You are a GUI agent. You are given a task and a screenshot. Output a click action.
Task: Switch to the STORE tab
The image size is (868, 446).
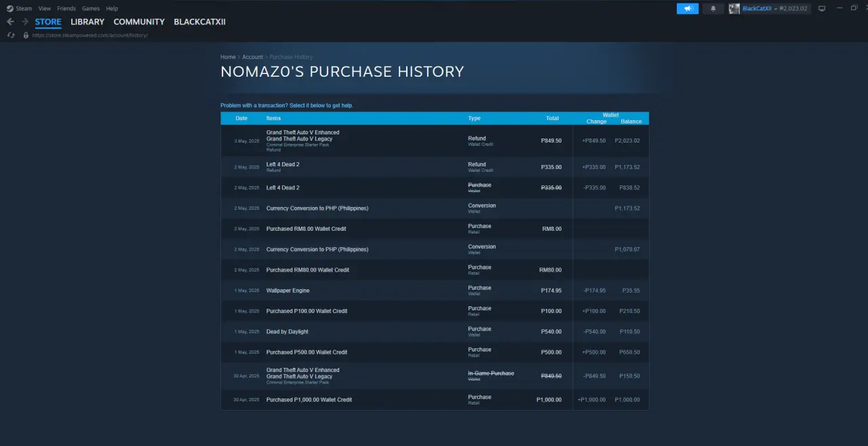[48, 22]
